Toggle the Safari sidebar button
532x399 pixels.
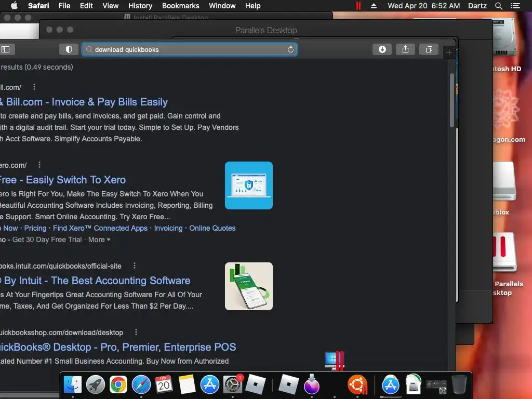pos(6,49)
